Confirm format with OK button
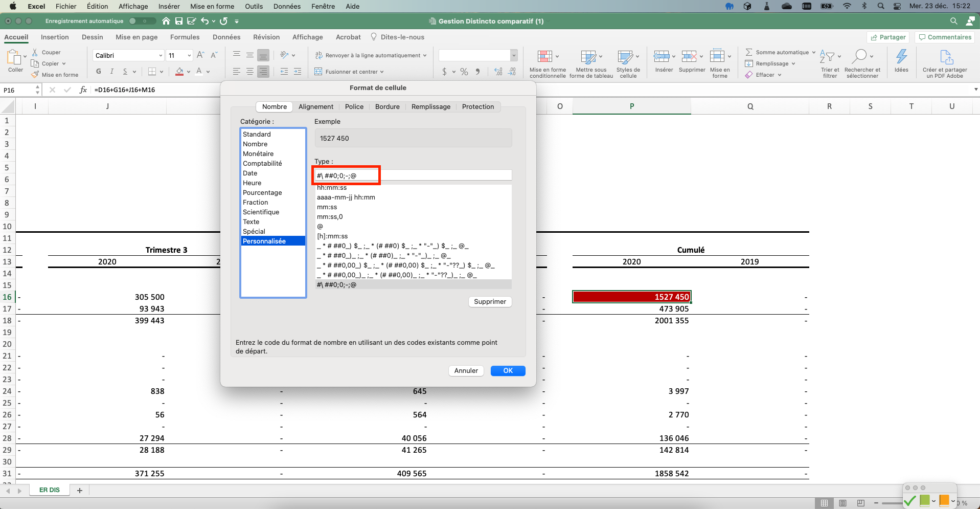 (x=508, y=370)
